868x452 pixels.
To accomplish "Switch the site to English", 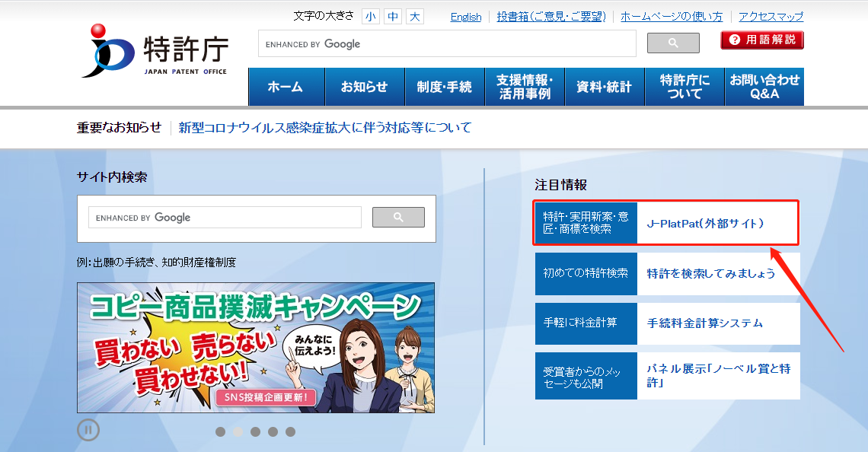I will pyautogui.click(x=465, y=16).
